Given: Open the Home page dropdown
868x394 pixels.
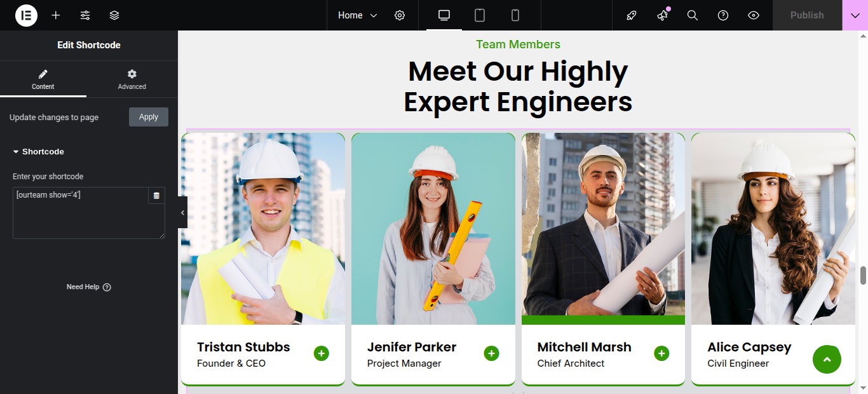Looking at the screenshot, I should (x=357, y=15).
